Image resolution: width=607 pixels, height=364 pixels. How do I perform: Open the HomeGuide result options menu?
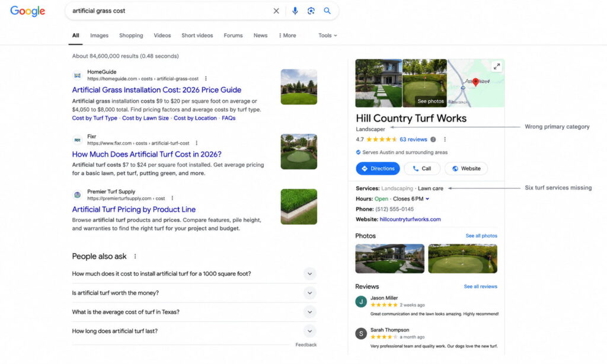click(x=206, y=79)
